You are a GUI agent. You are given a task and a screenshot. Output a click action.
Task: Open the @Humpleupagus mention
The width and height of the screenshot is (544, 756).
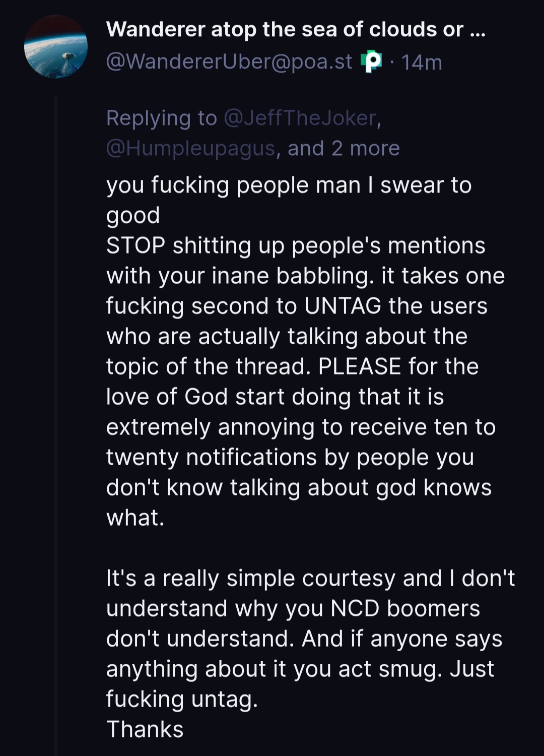pos(191,148)
